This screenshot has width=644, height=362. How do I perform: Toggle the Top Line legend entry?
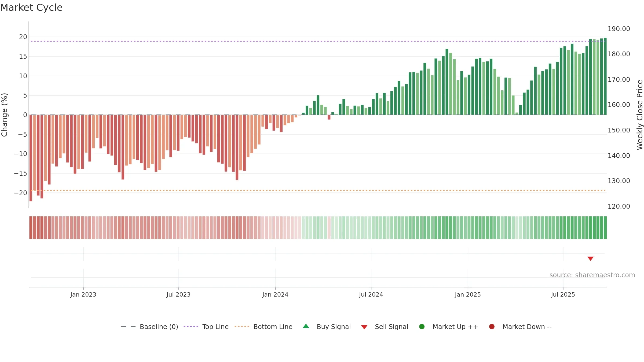[x=206, y=327]
